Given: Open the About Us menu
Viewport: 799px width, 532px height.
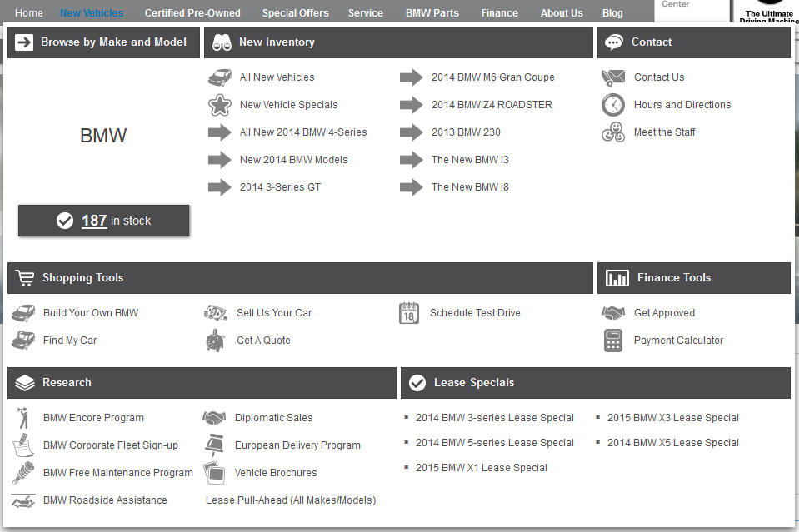Looking at the screenshot, I should pyautogui.click(x=562, y=13).
